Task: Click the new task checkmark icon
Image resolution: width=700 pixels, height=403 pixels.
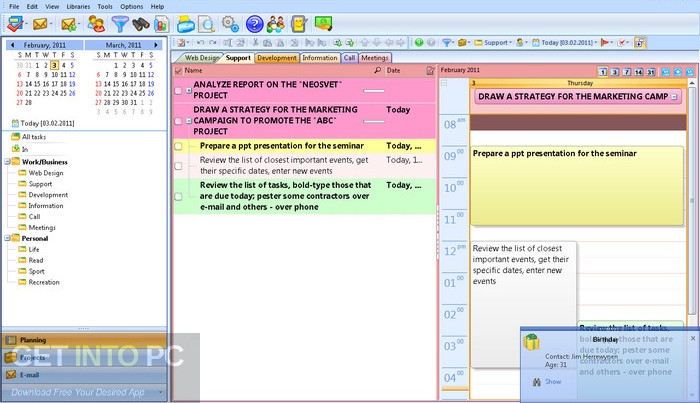Action: (x=15, y=24)
